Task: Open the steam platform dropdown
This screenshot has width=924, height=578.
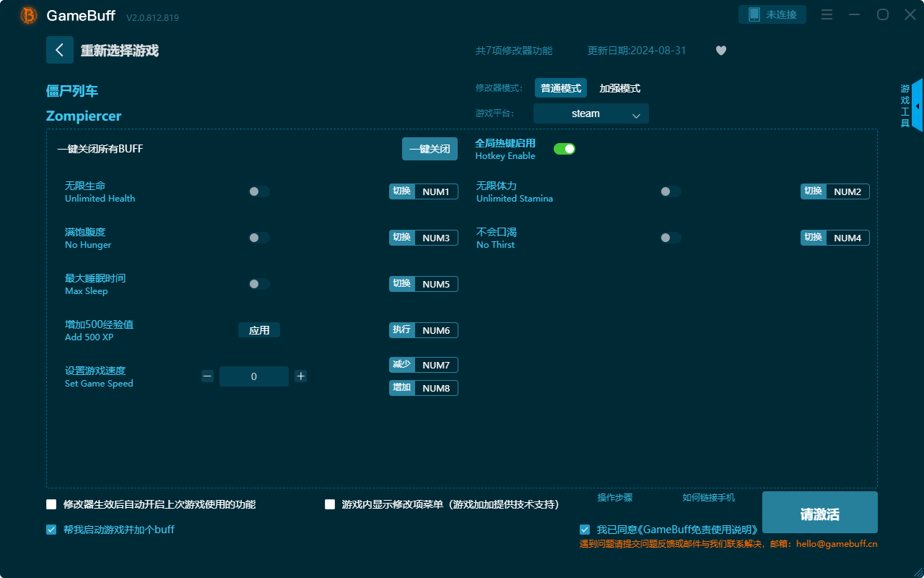Action: [590, 113]
